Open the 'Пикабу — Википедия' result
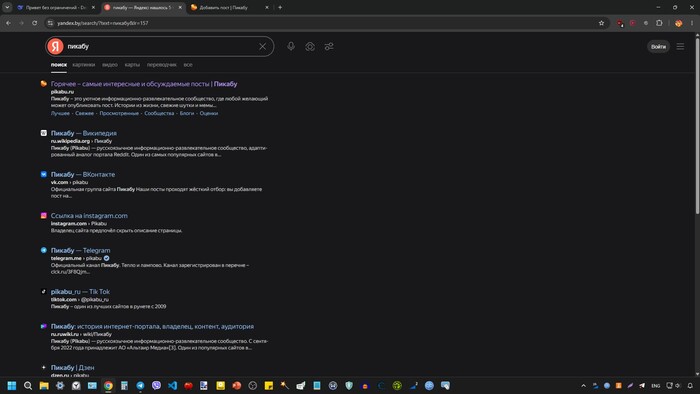 tap(83, 133)
